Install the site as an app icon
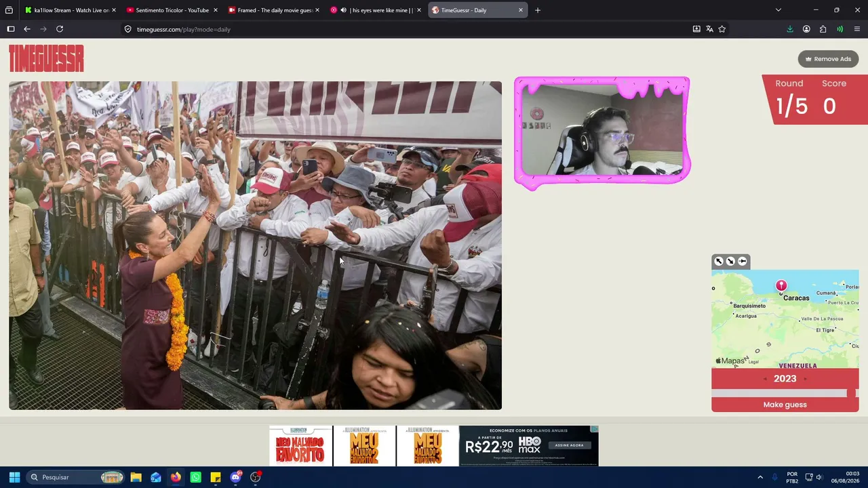The width and height of the screenshot is (868, 488). click(696, 29)
